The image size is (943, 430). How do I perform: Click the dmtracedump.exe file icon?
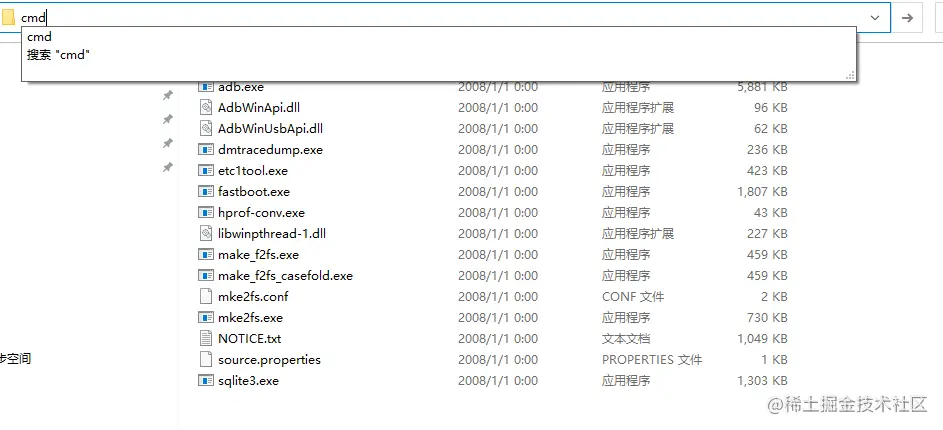[206, 150]
